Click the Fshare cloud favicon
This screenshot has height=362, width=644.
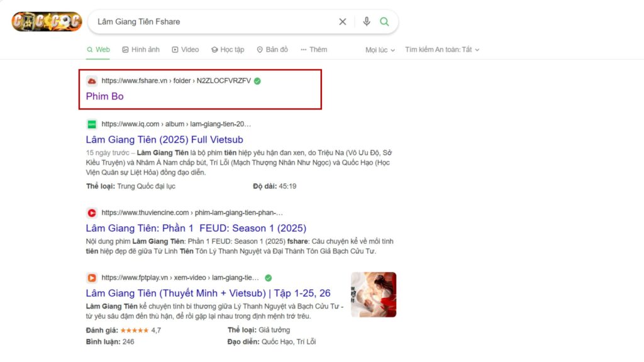pyautogui.click(x=92, y=81)
